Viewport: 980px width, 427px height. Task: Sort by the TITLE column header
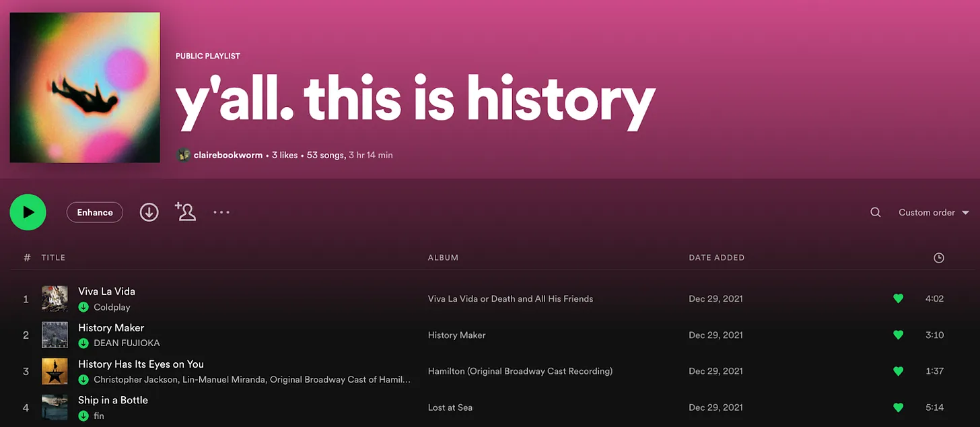click(x=53, y=257)
